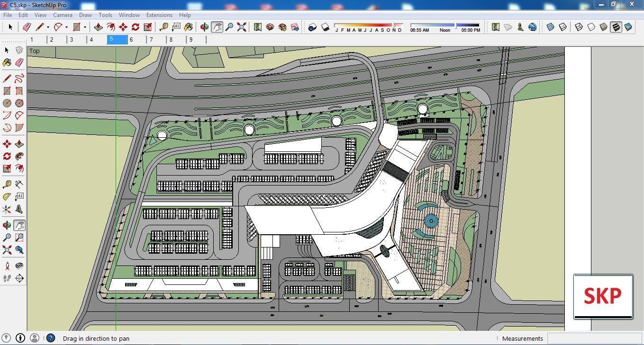The width and height of the screenshot is (644, 345).
Task: Switch to Shaded face style
Action: 603,27
